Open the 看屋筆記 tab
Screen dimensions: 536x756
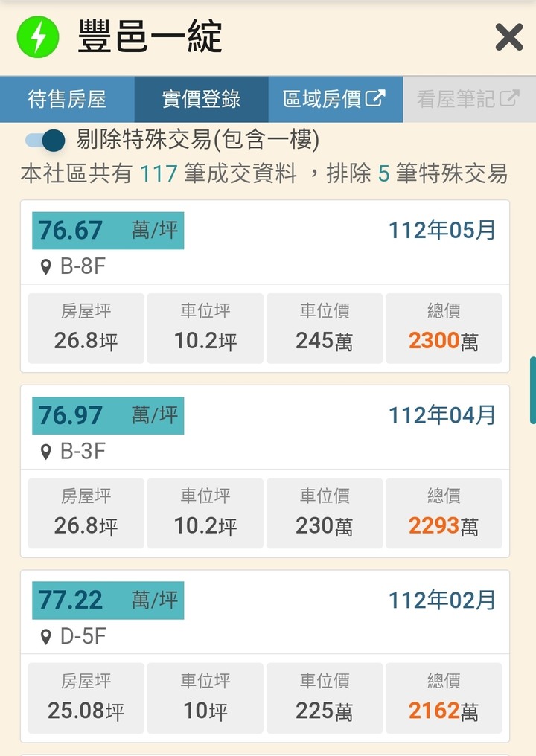click(469, 99)
